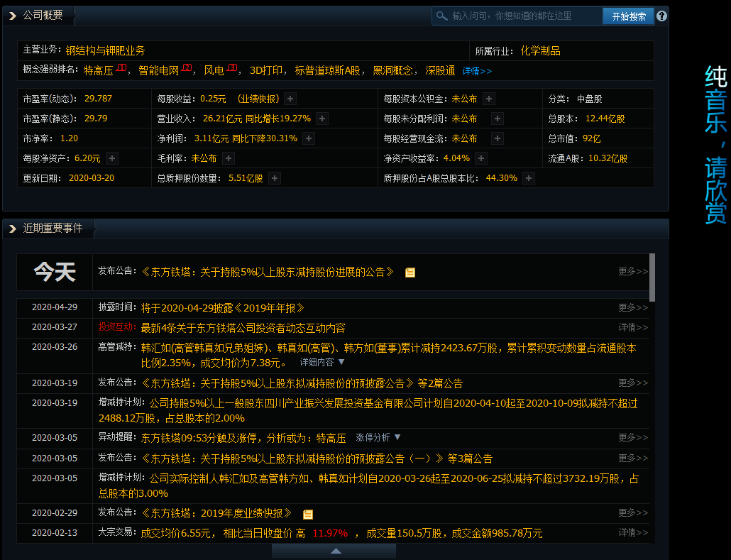This screenshot has width=731, height=560.
Task: Open the 2019年度业绩快报 announcement
Action: [216, 513]
